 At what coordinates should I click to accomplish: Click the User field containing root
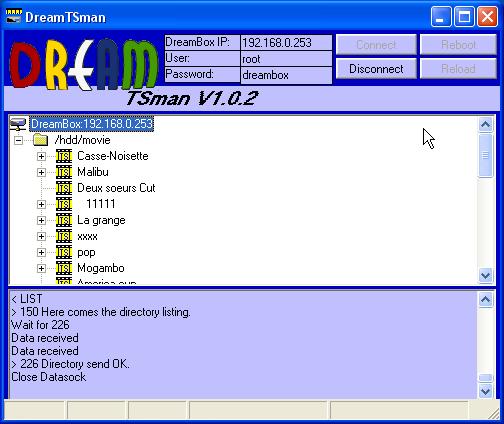tap(286, 59)
